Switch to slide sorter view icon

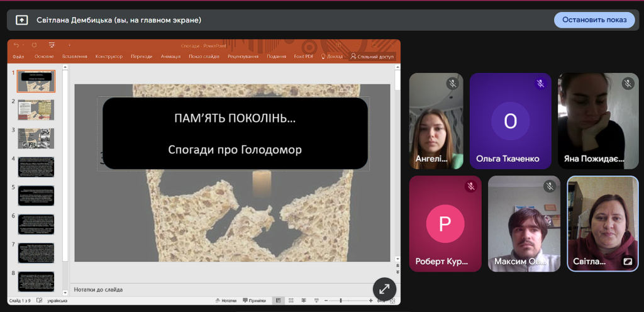[292, 301]
